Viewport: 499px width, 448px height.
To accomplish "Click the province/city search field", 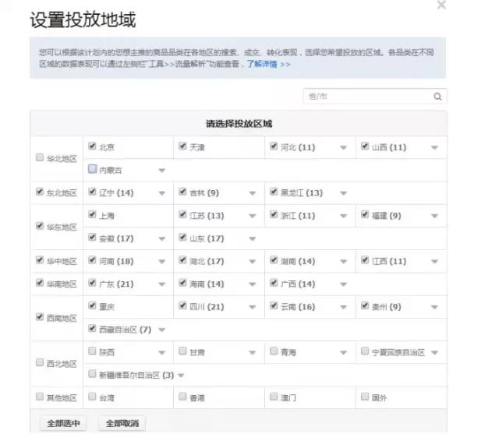I will point(375,97).
